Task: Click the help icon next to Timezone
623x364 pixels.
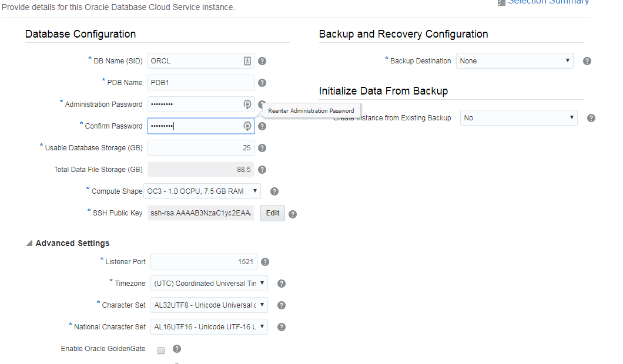Action: pos(281,283)
